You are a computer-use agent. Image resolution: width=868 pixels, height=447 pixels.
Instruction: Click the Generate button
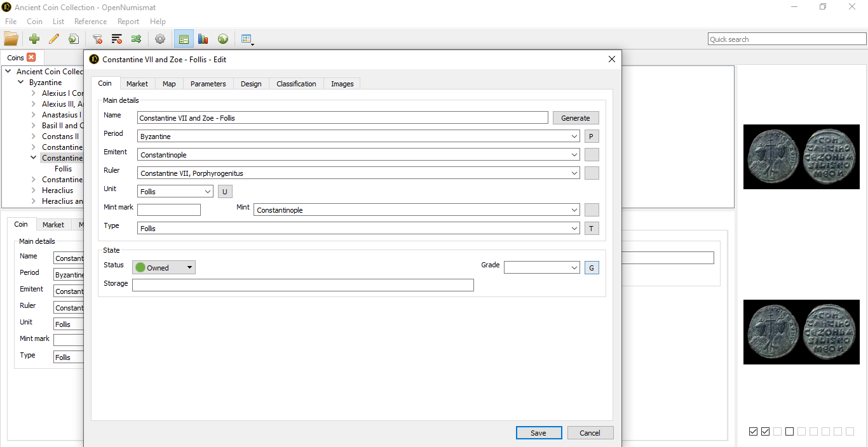[576, 118]
